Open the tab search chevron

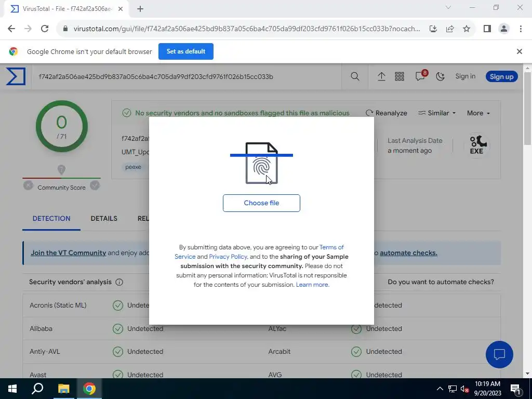coord(448,7)
